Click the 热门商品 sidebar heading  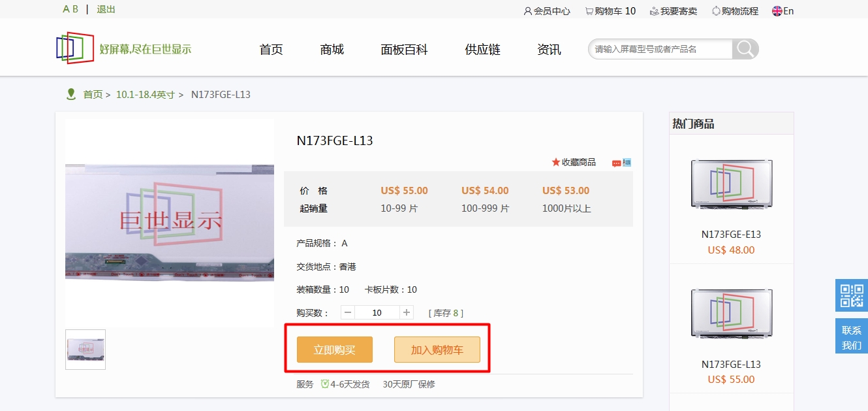tap(693, 123)
